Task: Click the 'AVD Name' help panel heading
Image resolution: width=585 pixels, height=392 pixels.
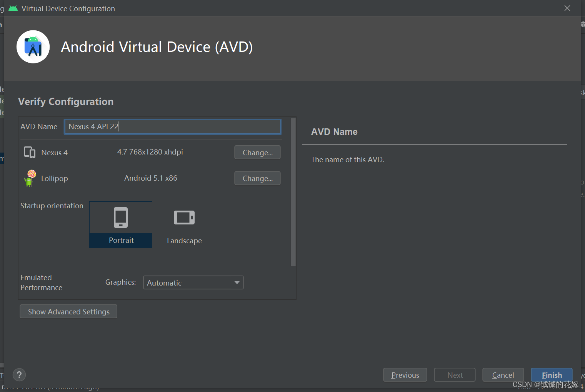Action: point(334,132)
